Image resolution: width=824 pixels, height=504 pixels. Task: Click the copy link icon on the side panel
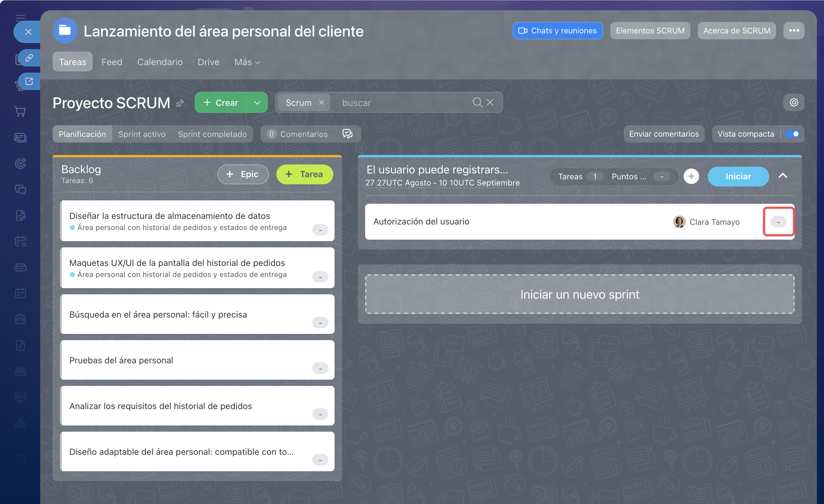[29, 58]
